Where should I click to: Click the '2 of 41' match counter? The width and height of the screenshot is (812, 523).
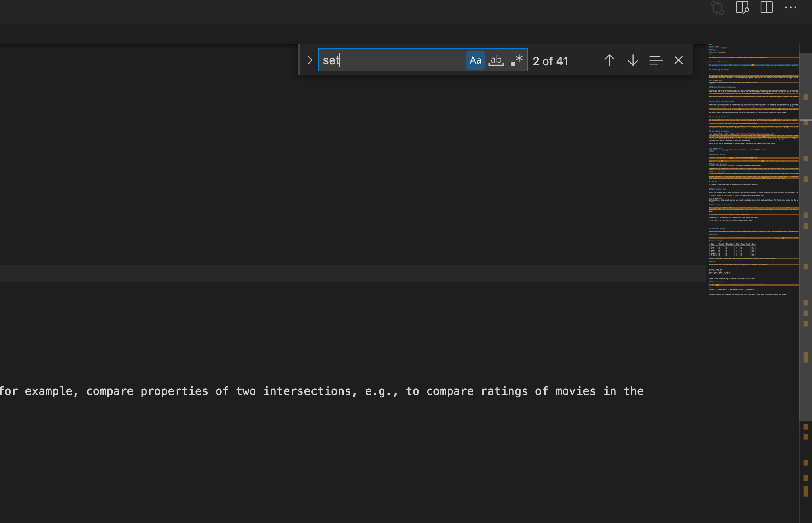pyautogui.click(x=550, y=61)
